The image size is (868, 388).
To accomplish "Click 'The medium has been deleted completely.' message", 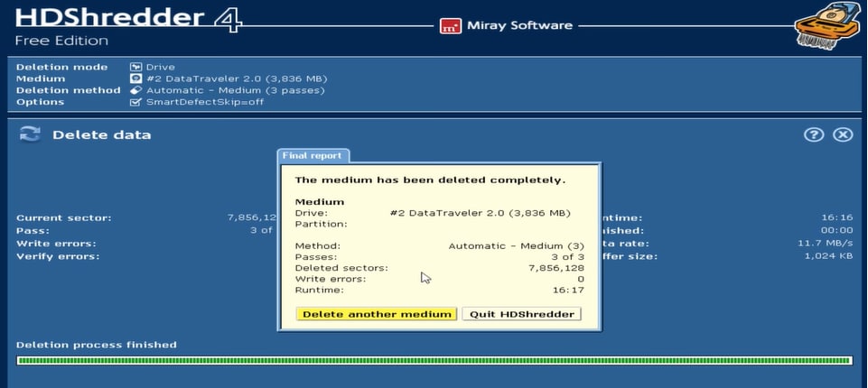I will pos(430,180).
